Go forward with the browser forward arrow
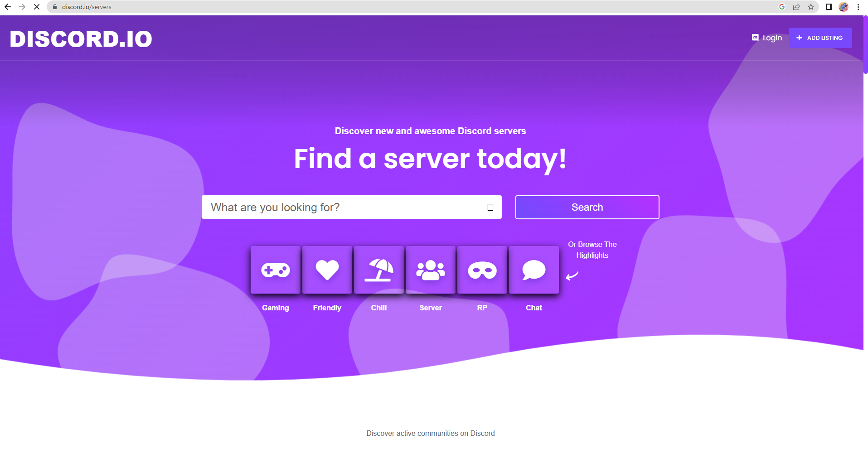Viewport: 868px width, 449px height. coord(22,7)
